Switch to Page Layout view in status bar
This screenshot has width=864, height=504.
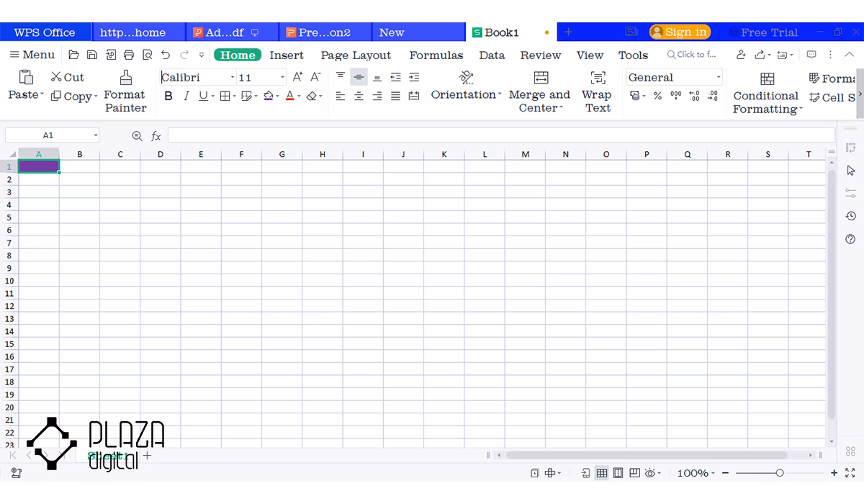click(618, 473)
